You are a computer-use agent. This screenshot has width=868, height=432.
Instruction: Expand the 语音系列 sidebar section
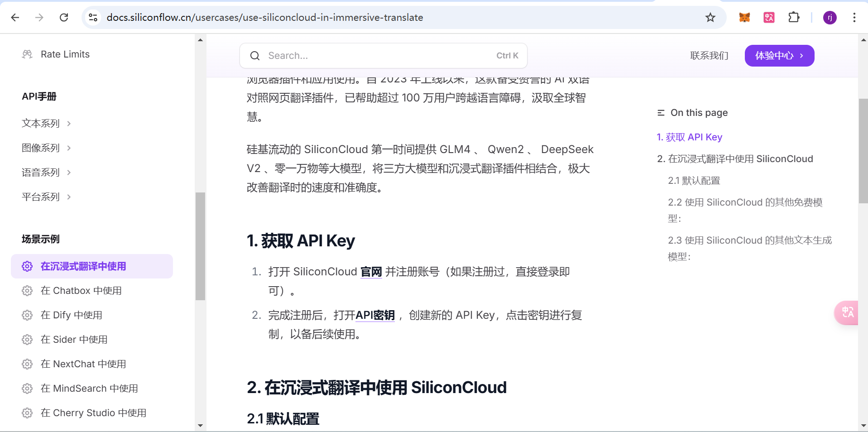click(46, 173)
